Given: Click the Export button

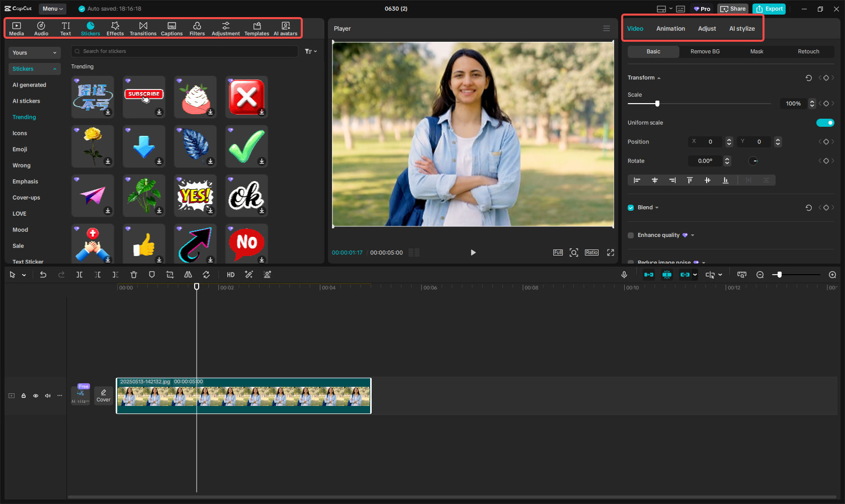Looking at the screenshot, I should pyautogui.click(x=769, y=9).
